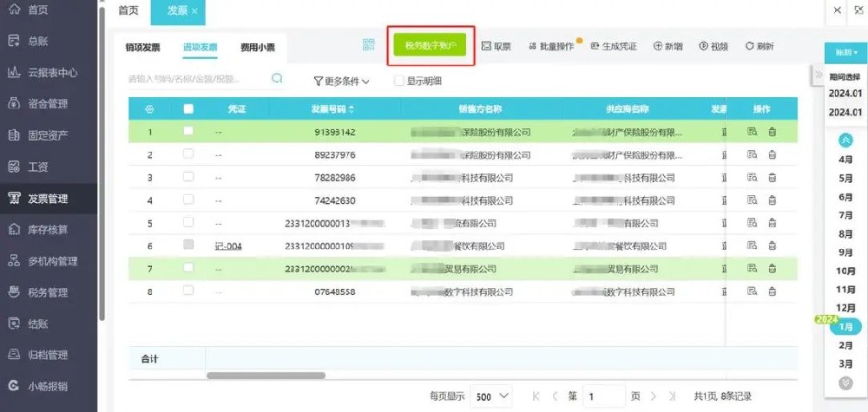
Task: View details of invoice 91393142
Action: coord(752,132)
